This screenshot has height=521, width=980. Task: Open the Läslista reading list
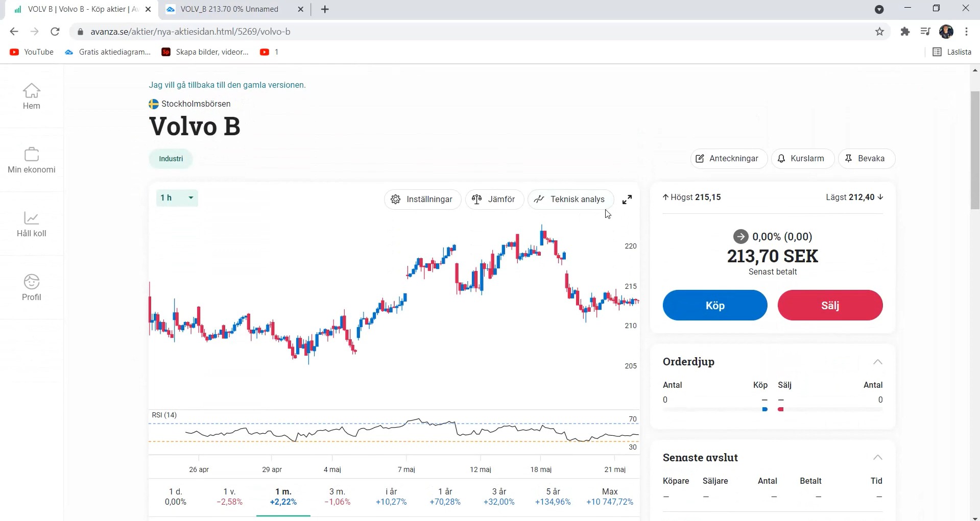[x=952, y=52]
